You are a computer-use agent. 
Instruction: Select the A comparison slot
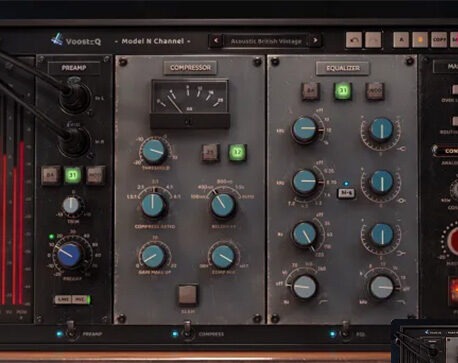coord(401,40)
